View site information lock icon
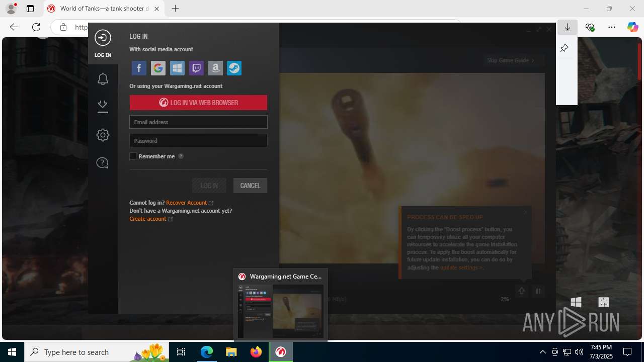 point(63,27)
